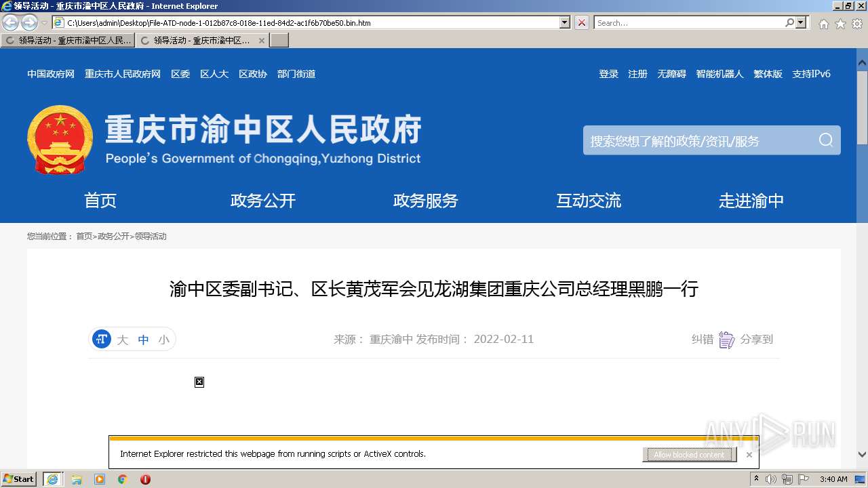Select small font size 小

[x=163, y=340]
